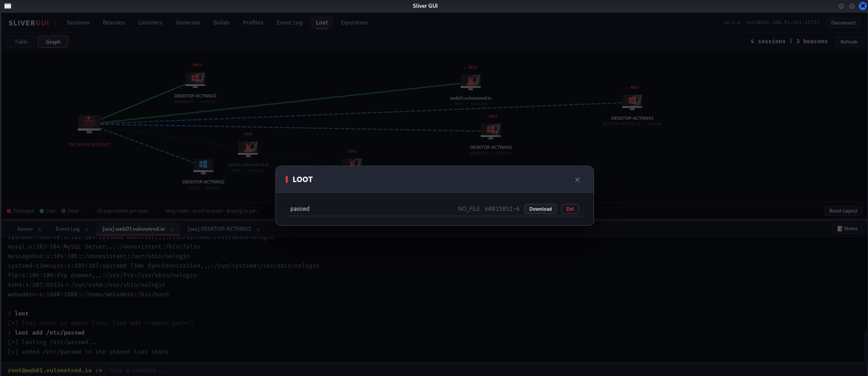868x376 pixels.
Task: Close the [ses] web01.vulnnetred.io tab
Action: (172, 229)
